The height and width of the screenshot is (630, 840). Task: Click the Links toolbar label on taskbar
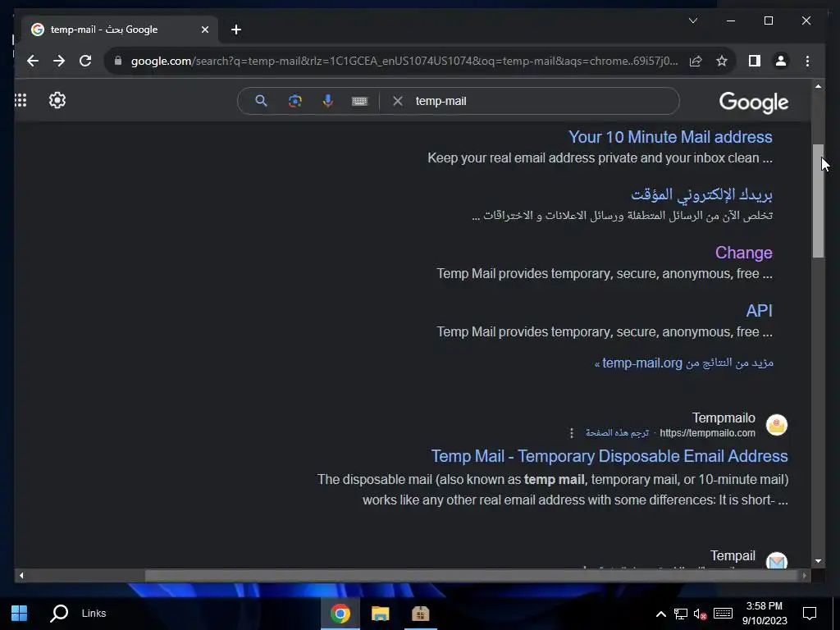click(94, 614)
